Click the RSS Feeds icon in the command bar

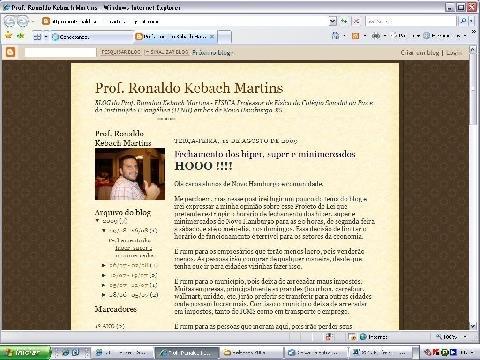(x=356, y=36)
